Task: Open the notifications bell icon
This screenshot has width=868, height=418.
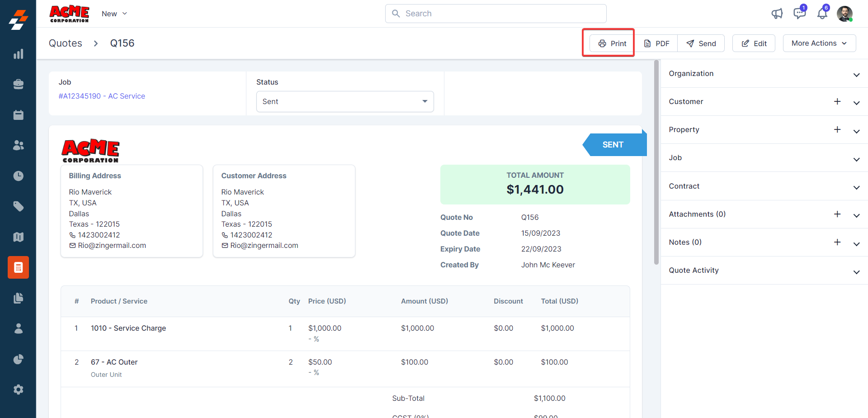Action: (x=822, y=14)
